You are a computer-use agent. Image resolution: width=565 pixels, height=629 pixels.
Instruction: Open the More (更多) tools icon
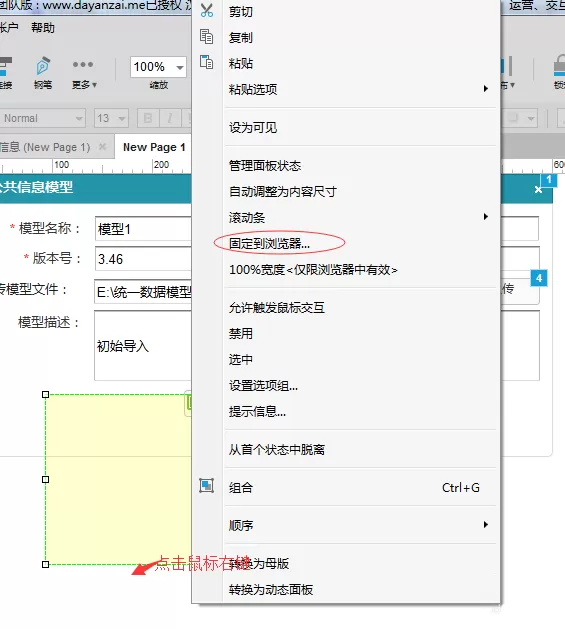coord(83,74)
